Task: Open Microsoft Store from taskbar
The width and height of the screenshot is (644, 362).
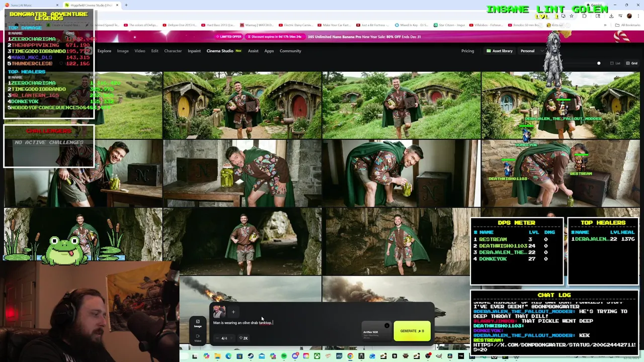Action: pyautogui.click(x=239, y=356)
